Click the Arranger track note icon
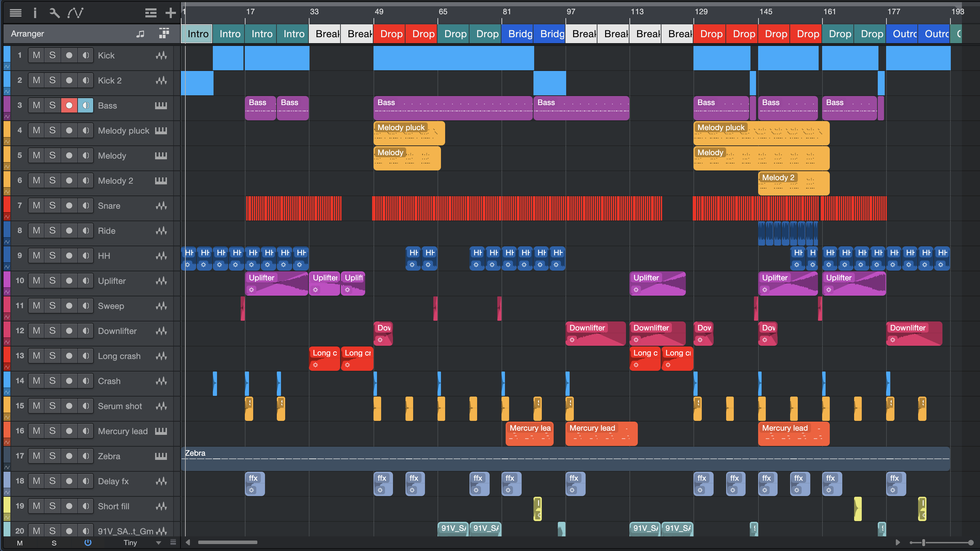 pyautogui.click(x=140, y=34)
